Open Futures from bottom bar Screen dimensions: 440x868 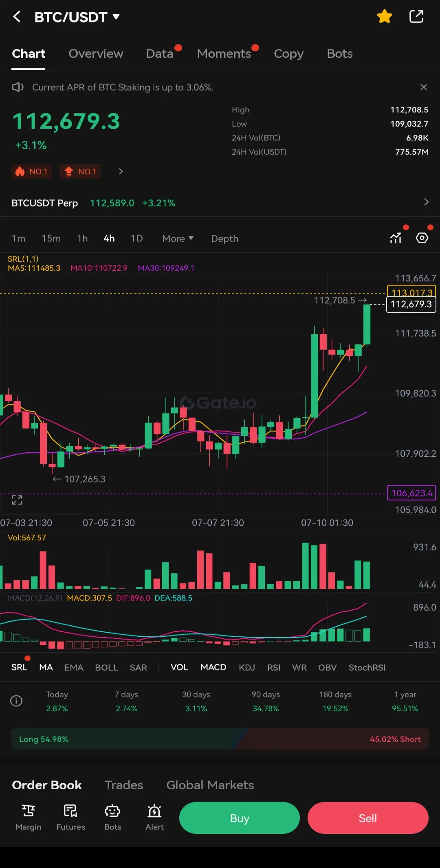point(70,818)
